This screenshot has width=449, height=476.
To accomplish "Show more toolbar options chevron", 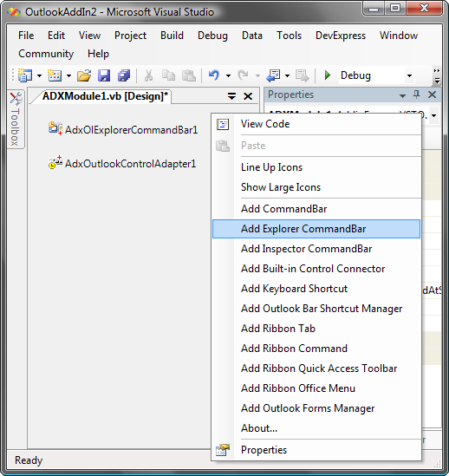I will point(437,76).
